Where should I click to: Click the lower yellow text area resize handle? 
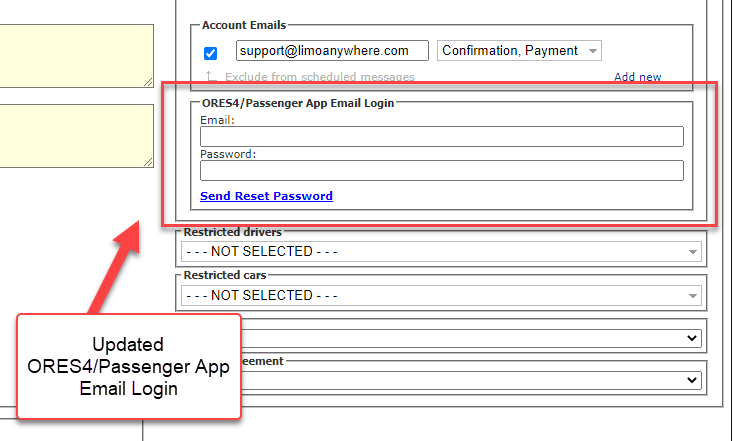(148, 160)
